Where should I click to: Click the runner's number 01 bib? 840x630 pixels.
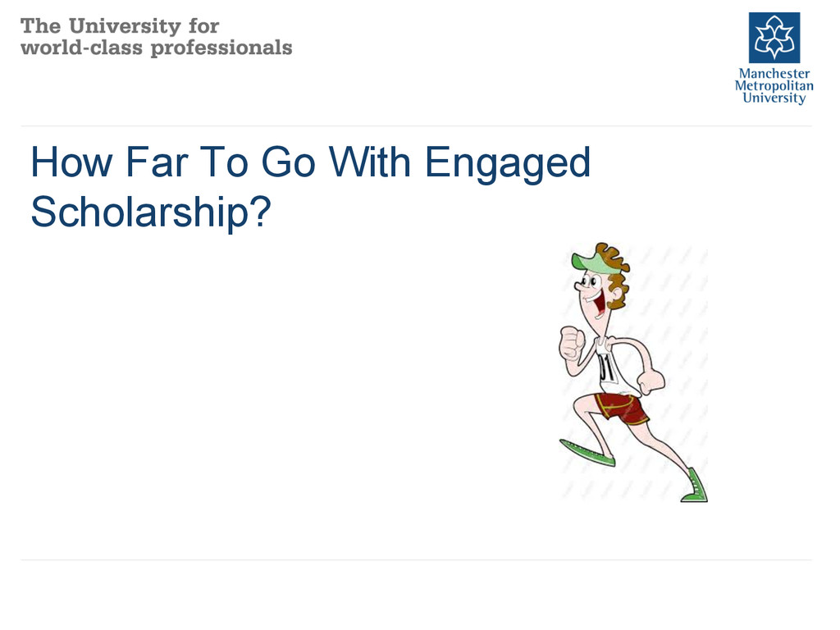pyautogui.click(x=607, y=367)
